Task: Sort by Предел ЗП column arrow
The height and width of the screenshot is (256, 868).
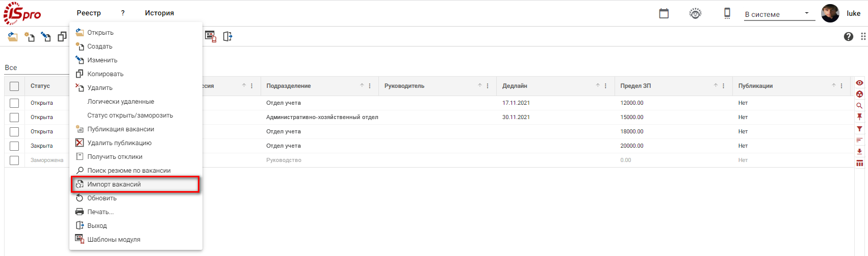Action: (716, 85)
